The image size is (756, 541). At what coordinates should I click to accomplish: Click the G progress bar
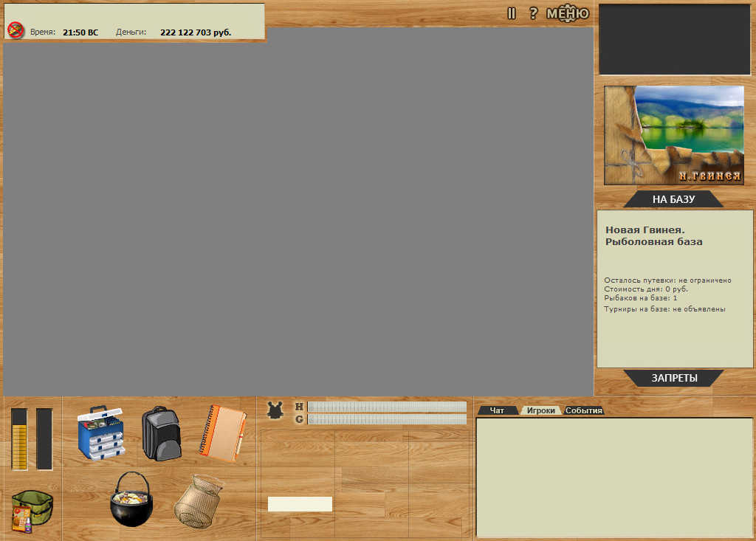click(387, 419)
